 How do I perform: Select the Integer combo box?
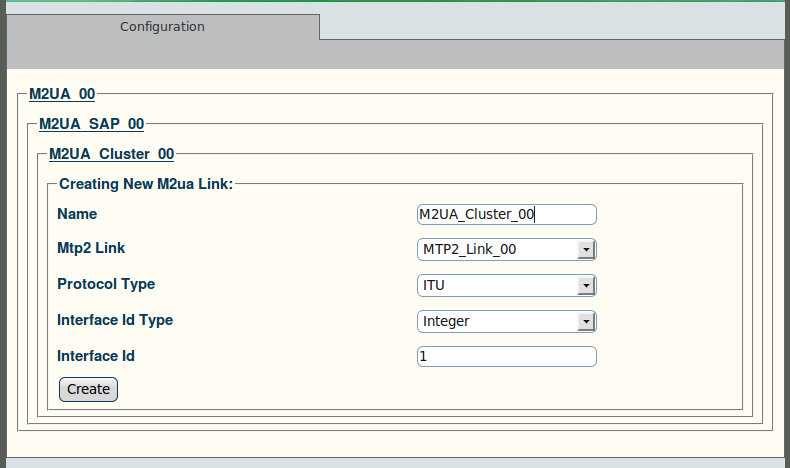pyautogui.click(x=507, y=321)
